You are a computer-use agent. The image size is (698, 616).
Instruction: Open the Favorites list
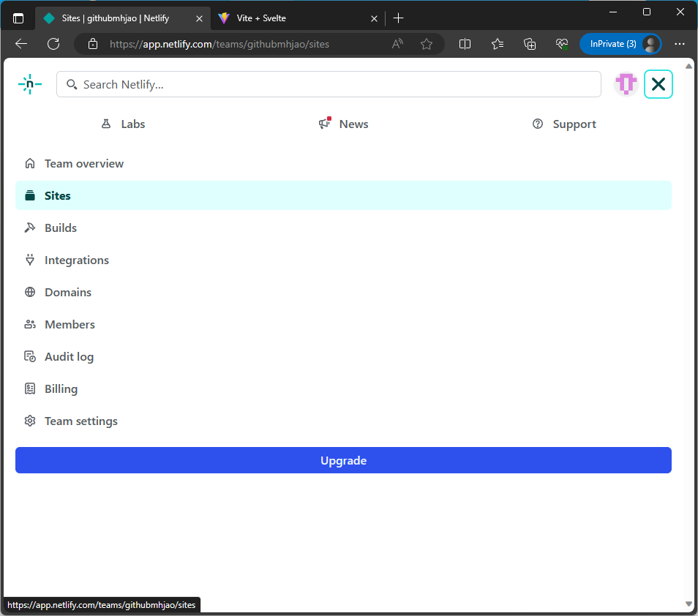[x=498, y=44]
